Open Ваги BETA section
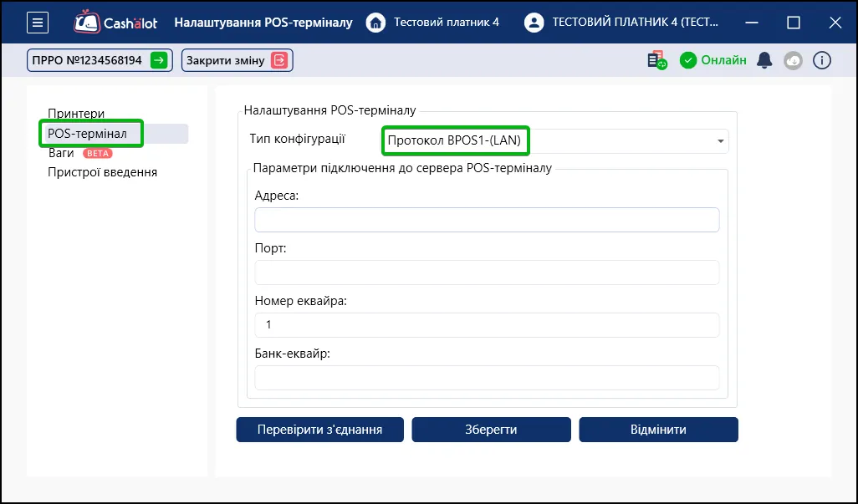Screen dimensions: 858x504 [80, 153]
